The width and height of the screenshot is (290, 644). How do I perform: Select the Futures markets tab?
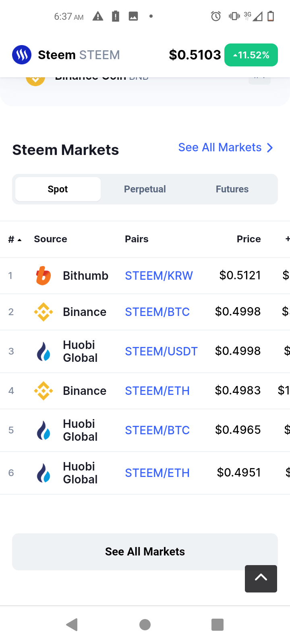coord(232,189)
